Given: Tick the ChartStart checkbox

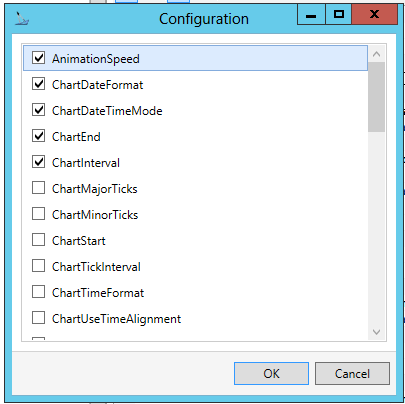Looking at the screenshot, I should tap(39, 240).
